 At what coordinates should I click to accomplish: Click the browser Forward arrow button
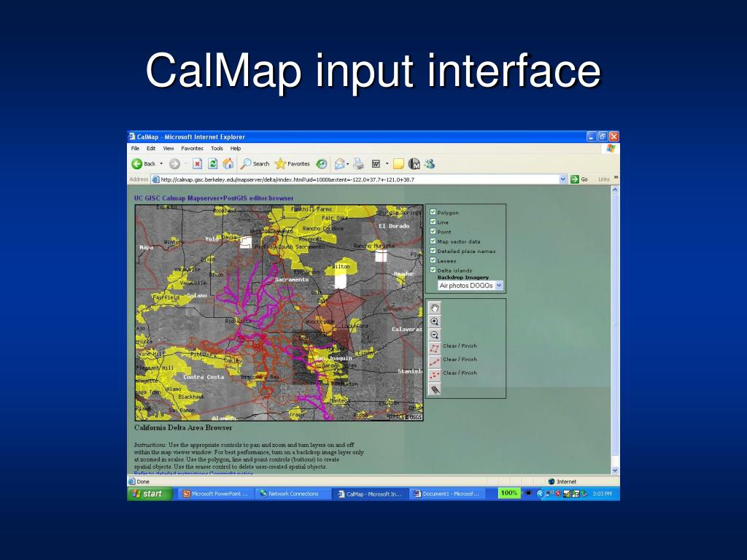[175, 164]
